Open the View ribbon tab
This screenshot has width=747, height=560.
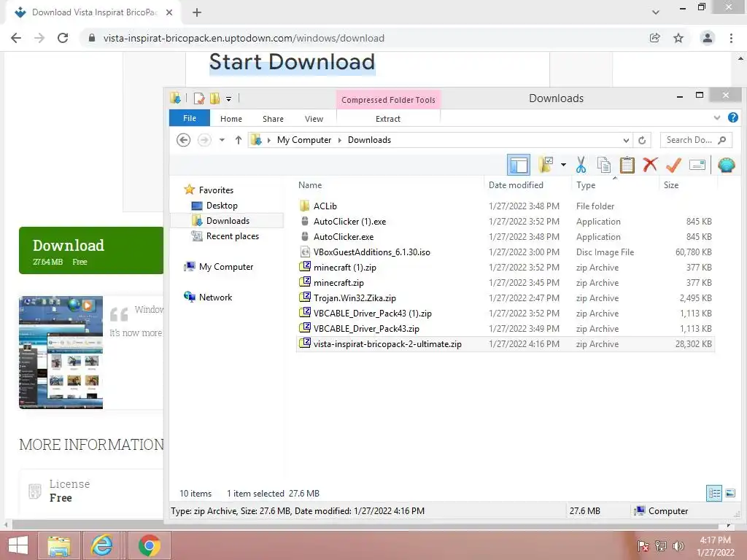pyautogui.click(x=314, y=119)
